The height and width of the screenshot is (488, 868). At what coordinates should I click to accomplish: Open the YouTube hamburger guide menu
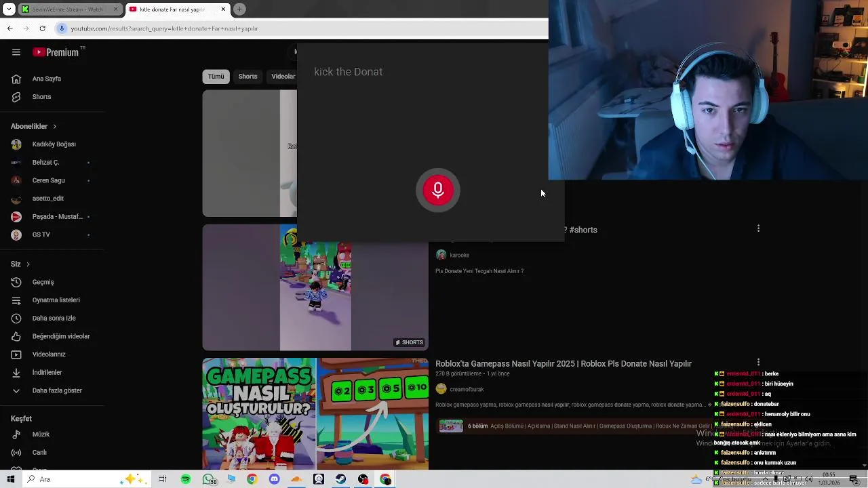tap(16, 52)
